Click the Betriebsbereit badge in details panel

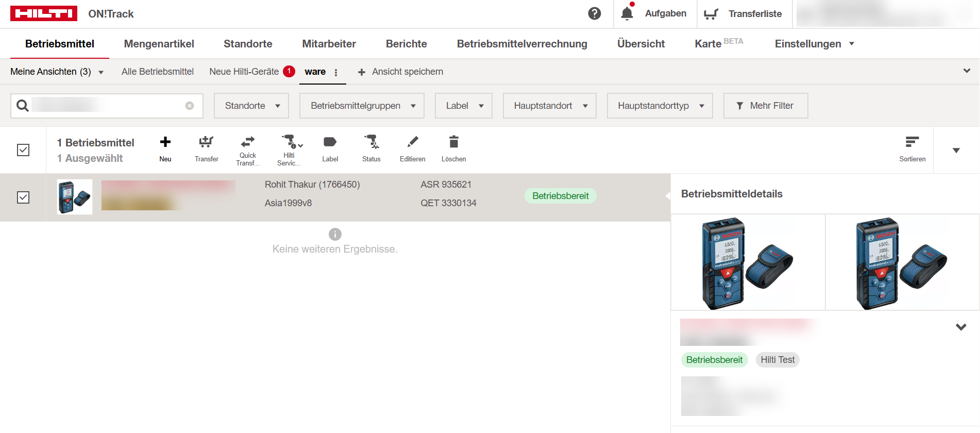click(714, 360)
